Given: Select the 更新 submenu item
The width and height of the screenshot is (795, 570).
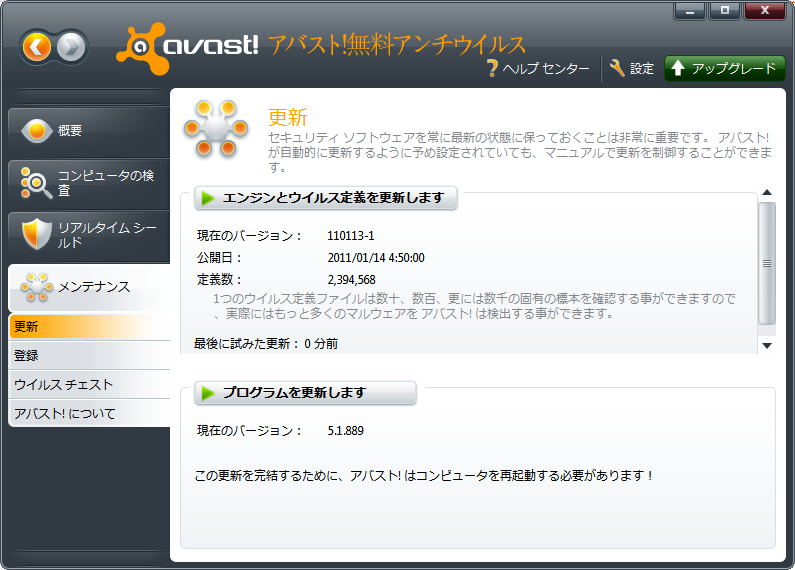Looking at the screenshot, I should 89,327.
